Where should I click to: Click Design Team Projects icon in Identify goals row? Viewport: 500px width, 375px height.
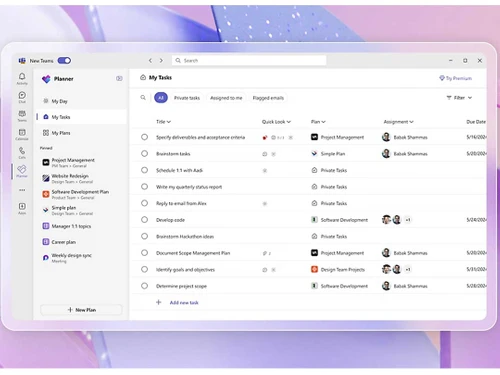pyautogui.click(x=314, y=269)
